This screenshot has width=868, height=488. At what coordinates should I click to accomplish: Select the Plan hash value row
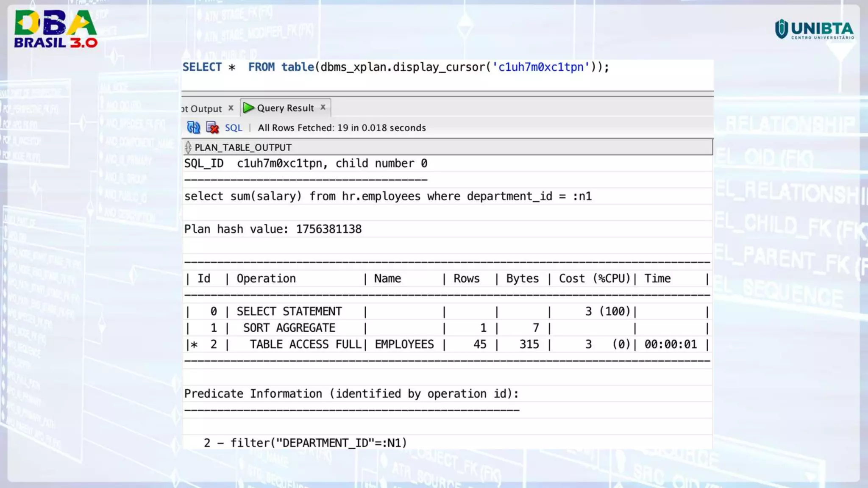pyautogui.click(x=273, y=229)
